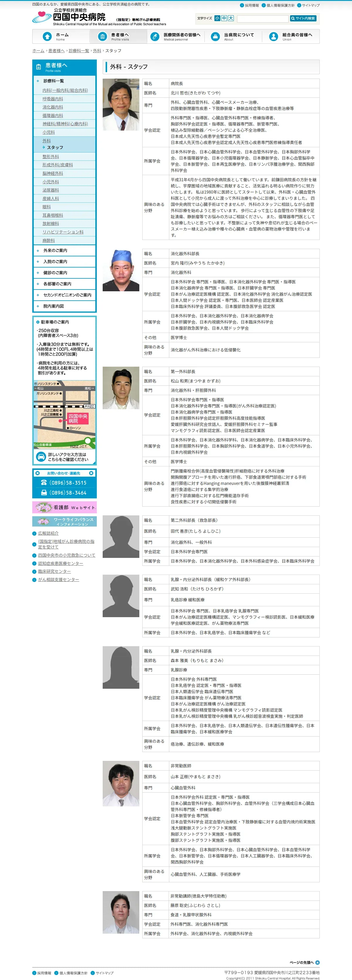The width and height of the screenshot is (352, 980).
Task: Click photo of 藤原 聡史
Action: [121, 913]
